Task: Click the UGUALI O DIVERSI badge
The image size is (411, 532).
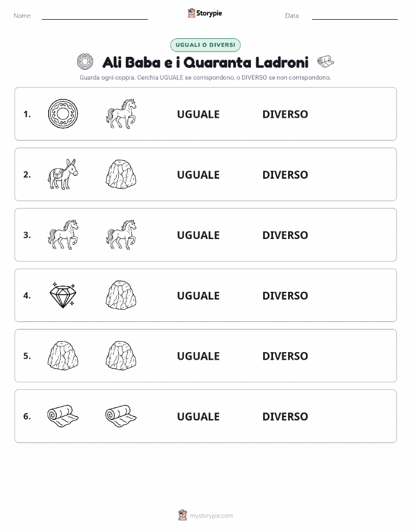Action: [205, 45]
